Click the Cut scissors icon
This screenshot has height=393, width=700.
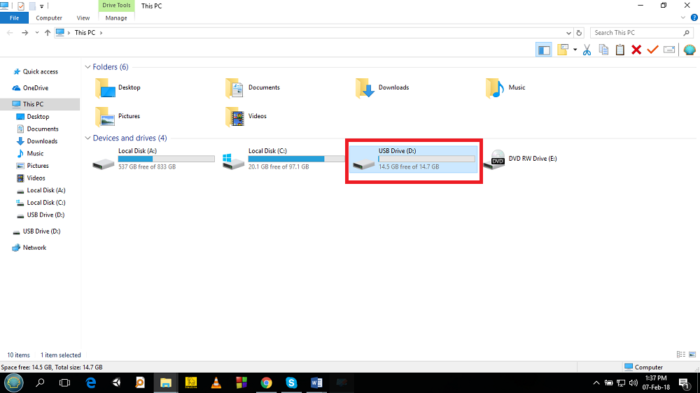(587, 50)
